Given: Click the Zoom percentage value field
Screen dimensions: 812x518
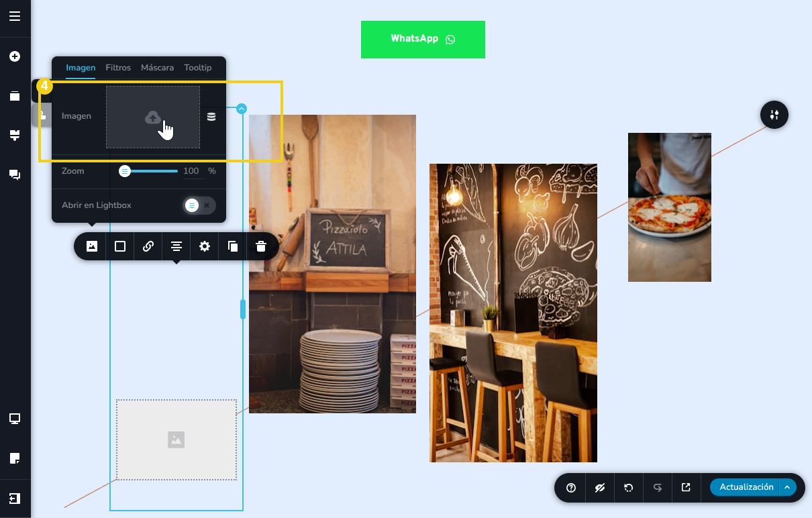Looking at the screenshot, I should 193,171.
